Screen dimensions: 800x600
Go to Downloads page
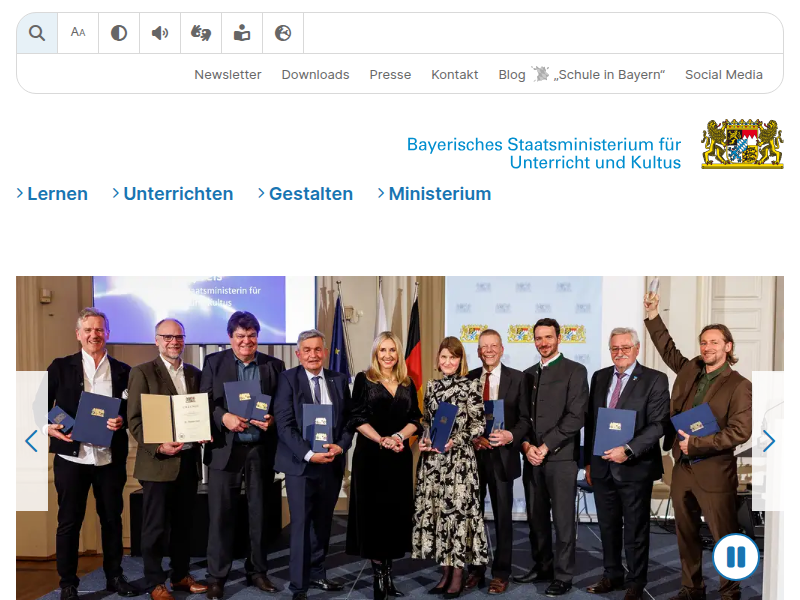coord(315,75)
